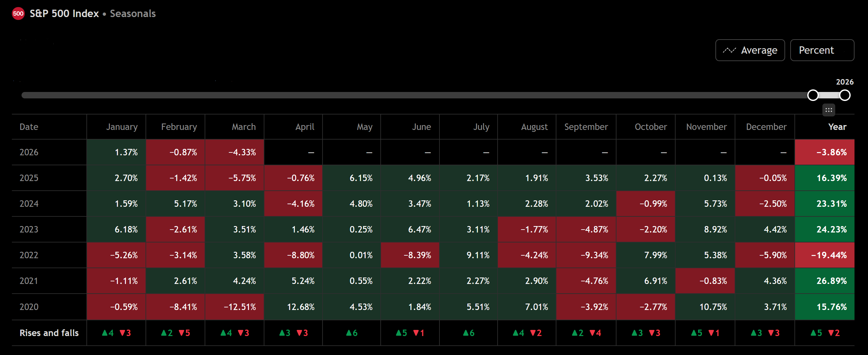Open the Percent units dropdown

point(821,50)
